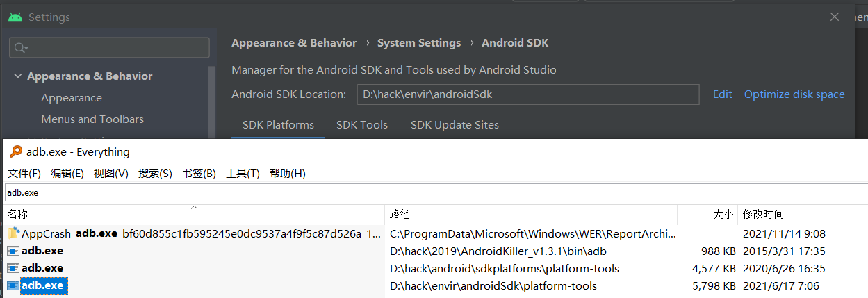Click the search magnifier icon in Settings
868x298 pixels.
click(x=20, y=48)
